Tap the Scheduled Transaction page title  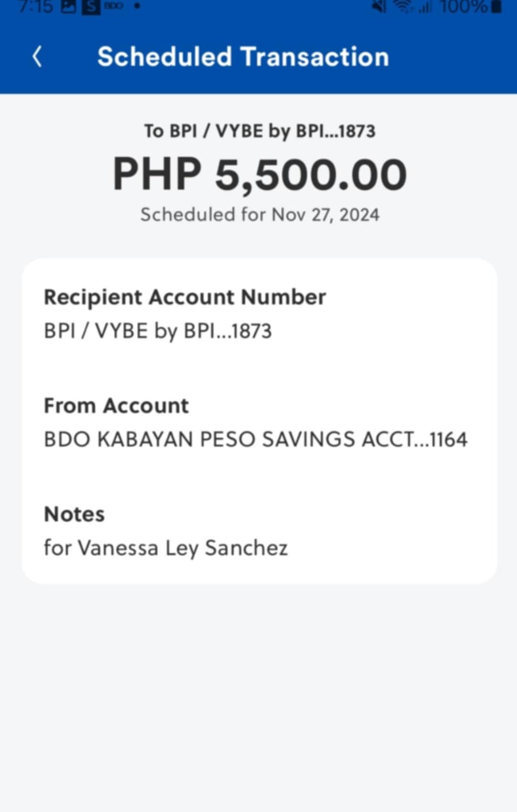point(243,56)
